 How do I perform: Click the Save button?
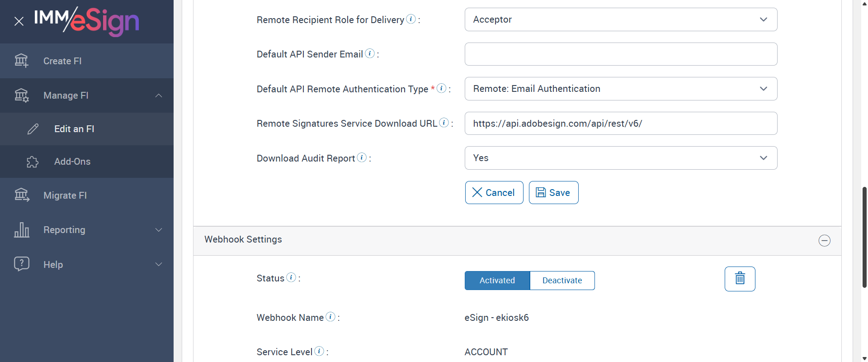(553, 193)
